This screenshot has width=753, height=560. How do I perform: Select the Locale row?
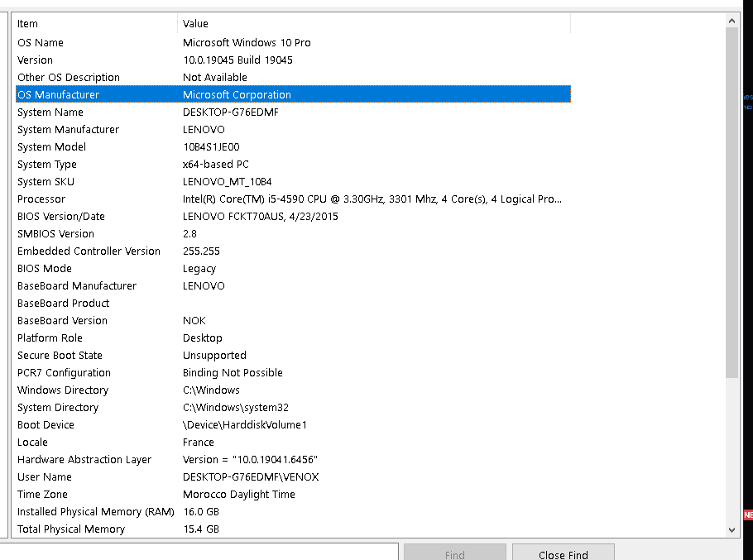tap(293, 442)
